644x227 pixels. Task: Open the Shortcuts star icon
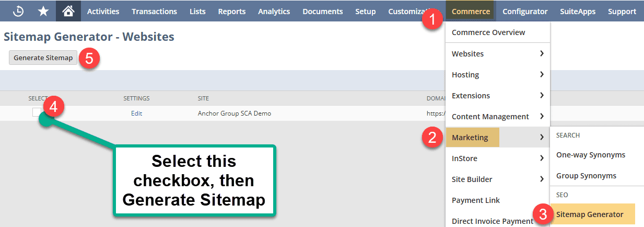click(43, 11)
